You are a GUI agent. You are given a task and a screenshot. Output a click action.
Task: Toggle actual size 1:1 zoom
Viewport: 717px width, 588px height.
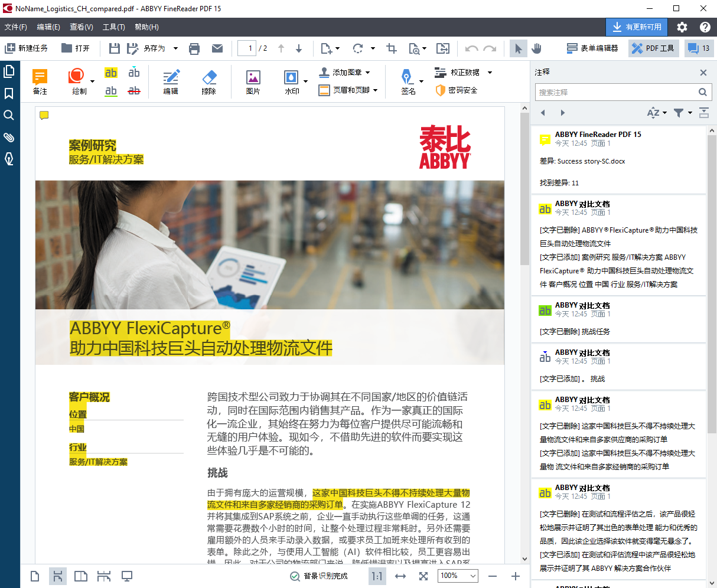click(377, 576)
